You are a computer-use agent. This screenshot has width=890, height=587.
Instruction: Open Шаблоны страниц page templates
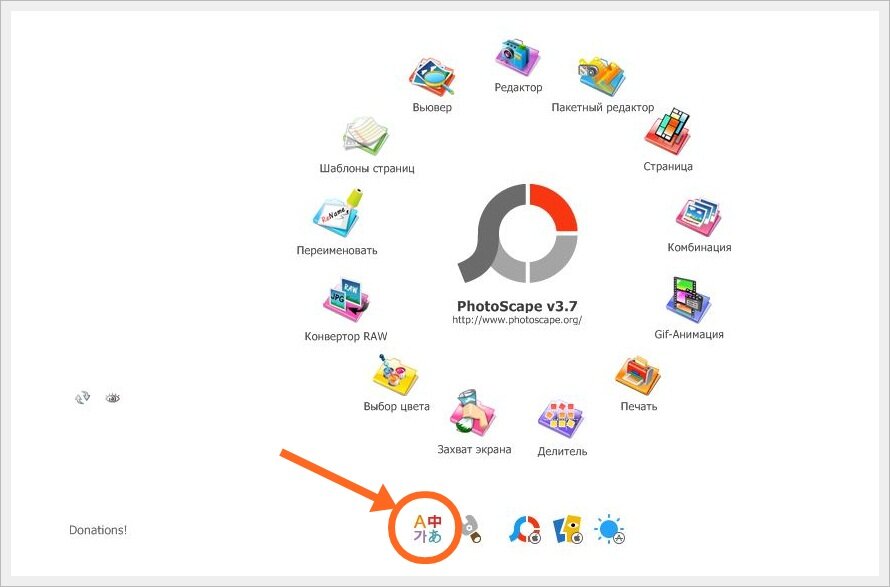366,136
